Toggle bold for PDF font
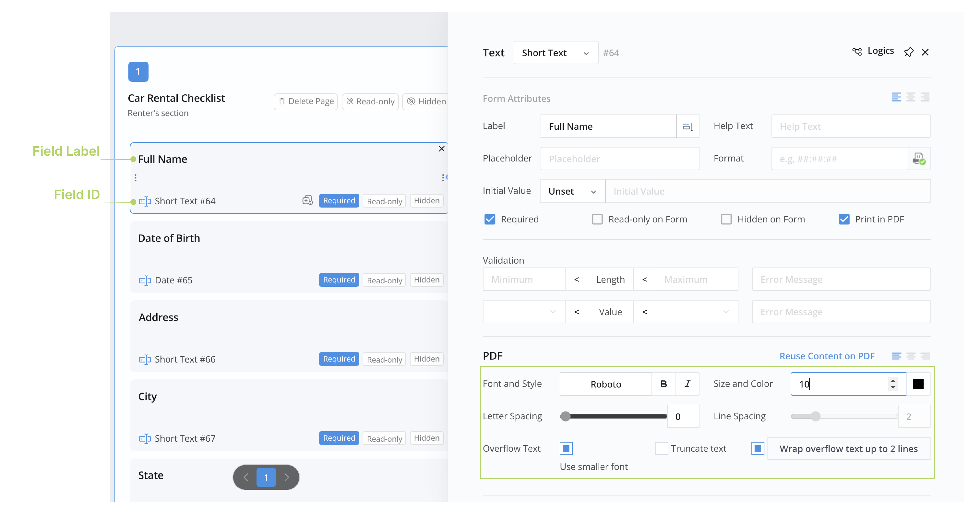 [663, 384]
